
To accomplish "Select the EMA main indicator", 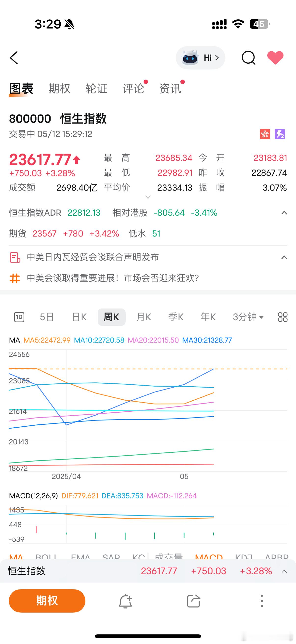I will coord(81,557).
